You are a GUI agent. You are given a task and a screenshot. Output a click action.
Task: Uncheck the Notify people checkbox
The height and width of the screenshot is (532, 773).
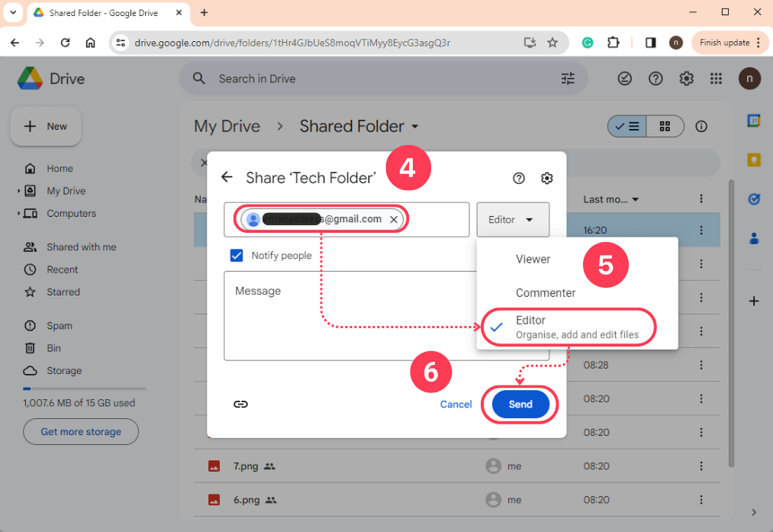pyautogui.click(x=237, y=255)
